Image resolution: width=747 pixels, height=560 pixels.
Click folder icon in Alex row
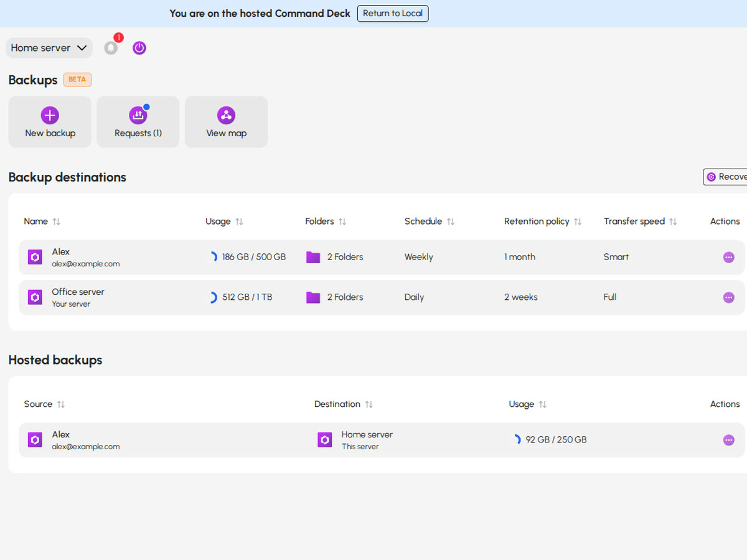(x=313, y=258)
